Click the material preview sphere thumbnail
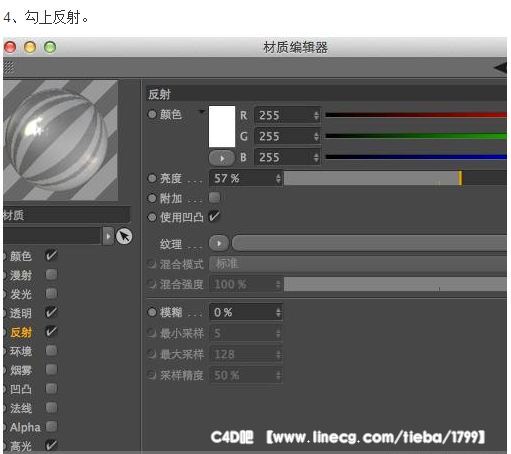511x454 pixels. tap(60, 140)
